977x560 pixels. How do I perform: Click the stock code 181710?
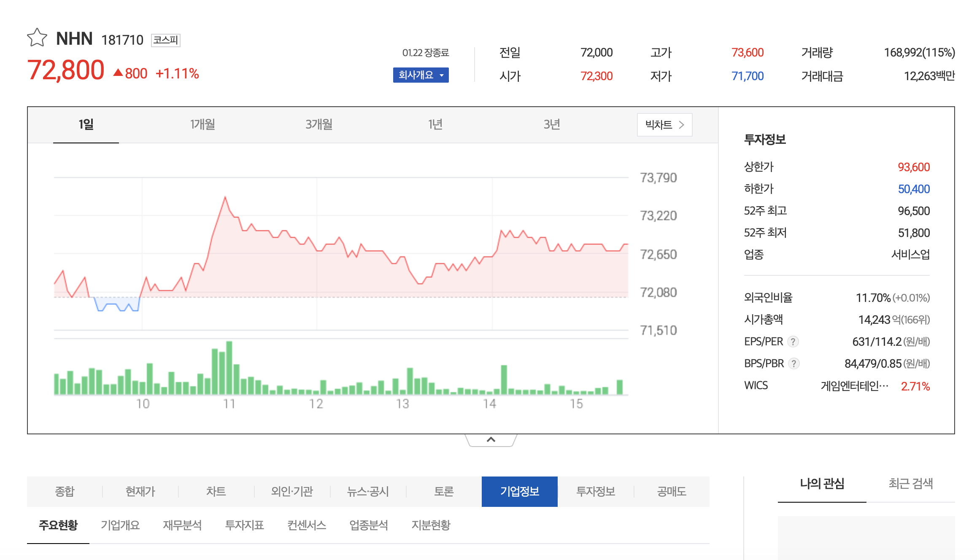122,40
